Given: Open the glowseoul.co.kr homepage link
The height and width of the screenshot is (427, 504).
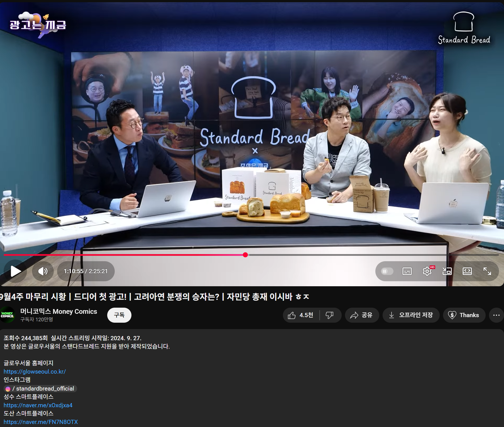Looking at the screenshot, I should click(x=35, y=372).
